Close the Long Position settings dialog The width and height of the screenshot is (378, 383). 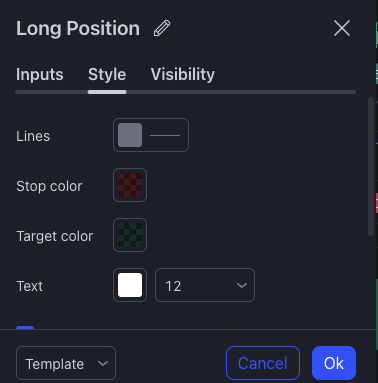342,28
